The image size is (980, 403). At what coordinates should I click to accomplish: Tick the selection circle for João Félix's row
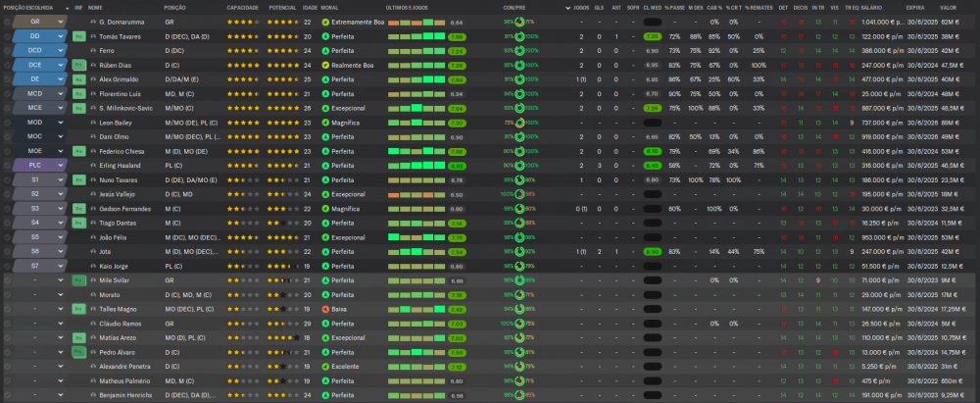click(x=7, y=238)
